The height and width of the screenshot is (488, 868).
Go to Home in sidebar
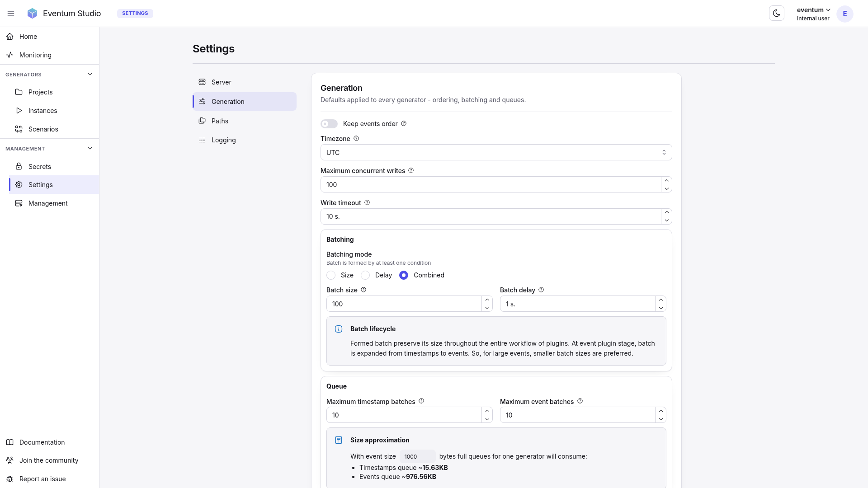point(50,37)
